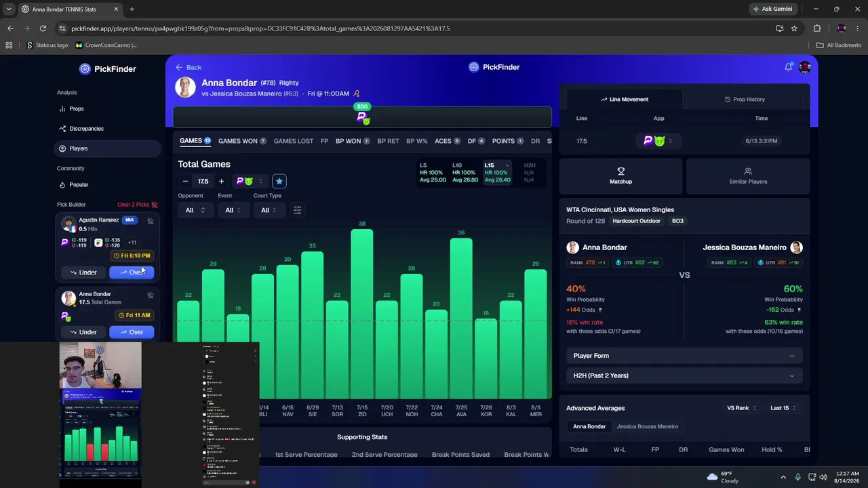Viewport: 868px width, 488px height.
Task: Select the L5 sample range
Action: pos(433,173)
